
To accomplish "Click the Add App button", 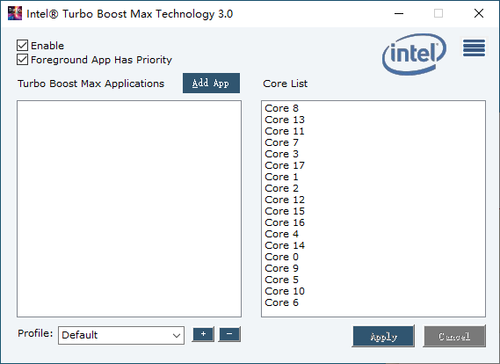I will click(211, 83).
